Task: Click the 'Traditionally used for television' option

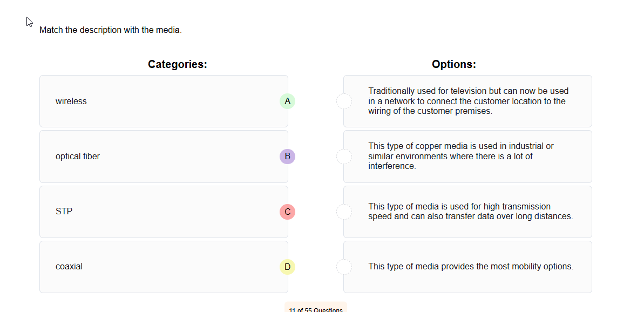Action: pyautogui.click(x=469, y=101)
